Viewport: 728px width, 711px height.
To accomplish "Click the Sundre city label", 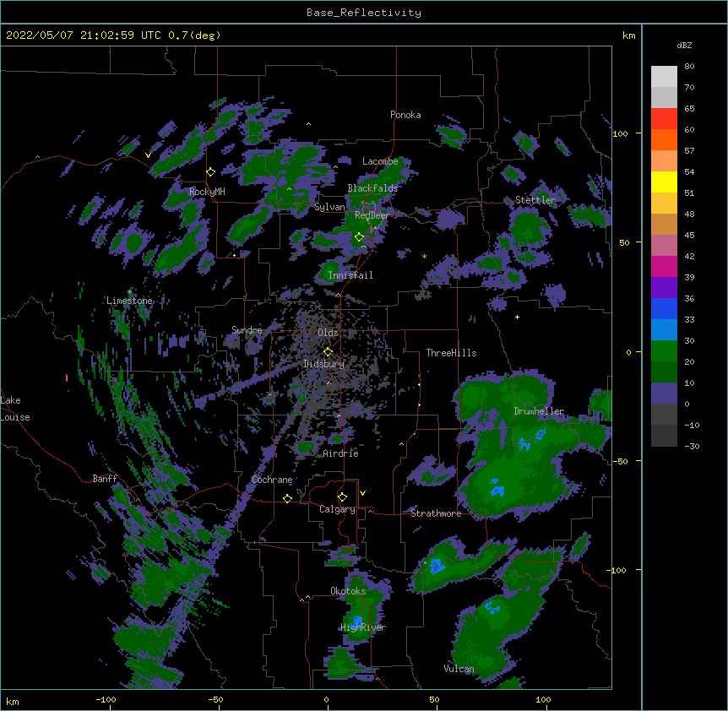I will point(247,330).
